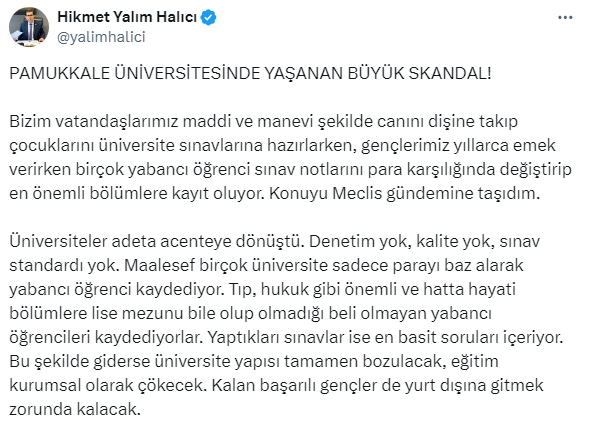This screenshot has height=429, width=590.
Task: Click the line starting 'bölümlere lise mezunu'
Action: [250, 313]
